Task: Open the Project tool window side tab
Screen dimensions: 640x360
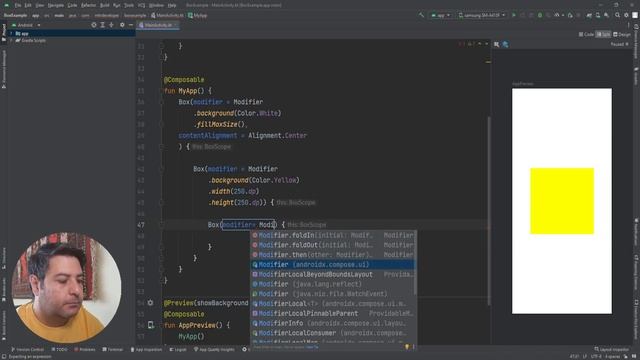Action: tap(4, 31)
